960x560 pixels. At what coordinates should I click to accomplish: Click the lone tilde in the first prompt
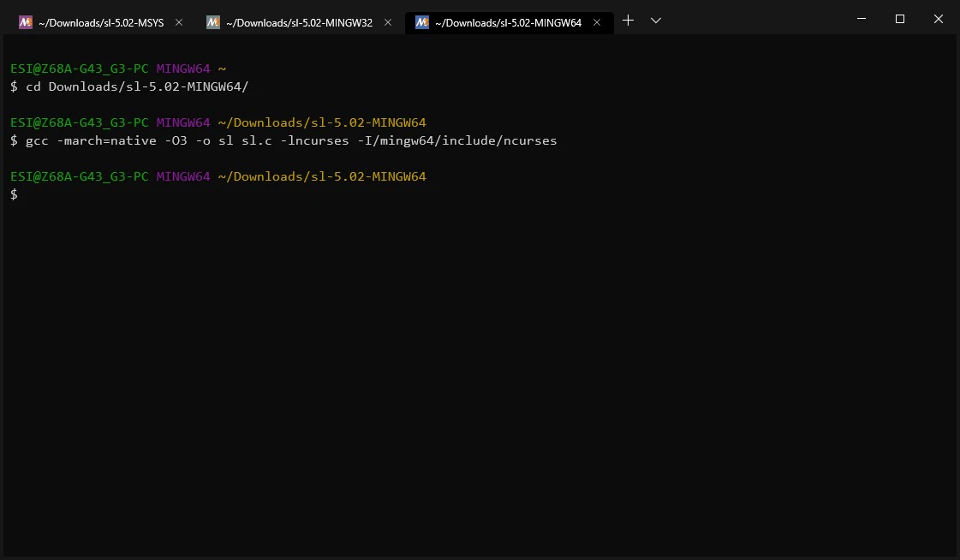pos(223,69)
